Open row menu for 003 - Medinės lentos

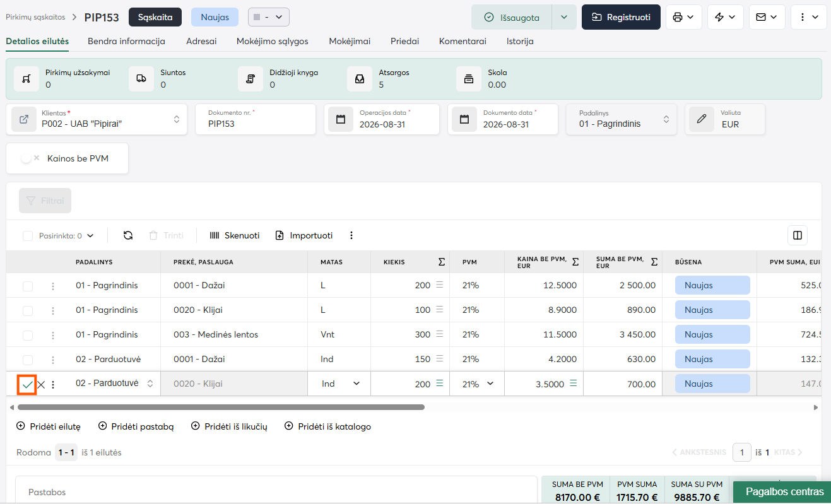(x=53, y=335)
